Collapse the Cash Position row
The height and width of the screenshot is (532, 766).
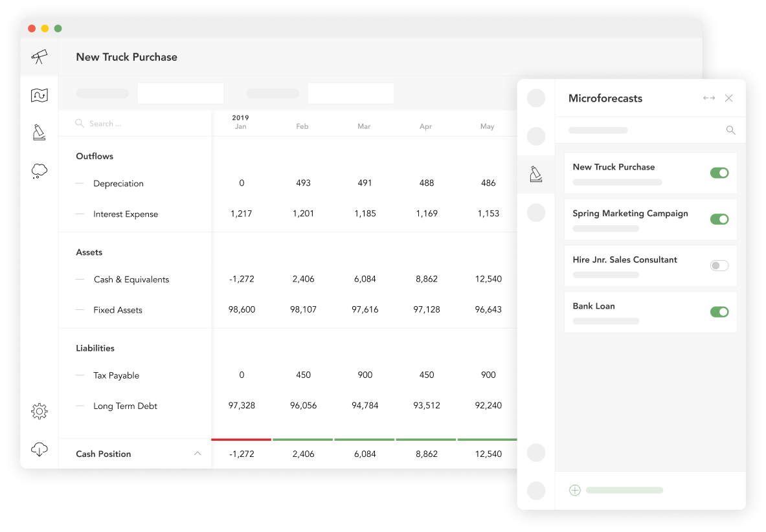[x=197, y=454]
